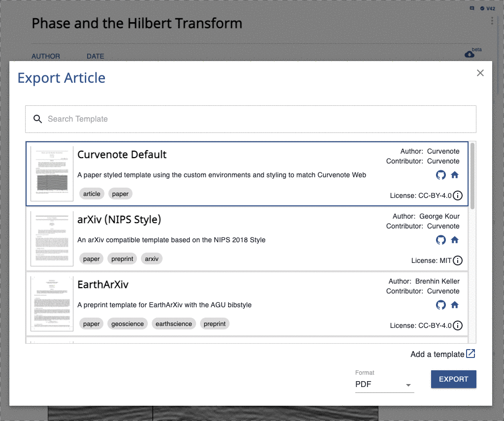Click the 'earthscience' tag chip

173,324
